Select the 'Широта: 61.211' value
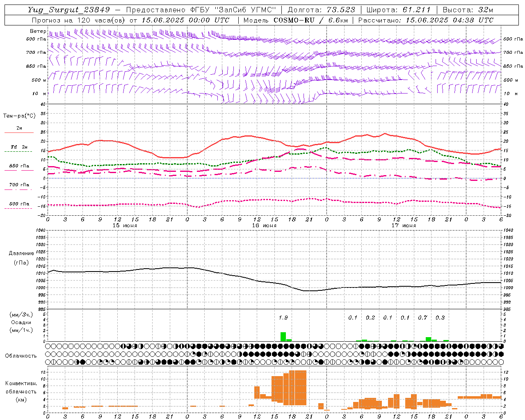 pyautogui.click(x=398, y=10)
